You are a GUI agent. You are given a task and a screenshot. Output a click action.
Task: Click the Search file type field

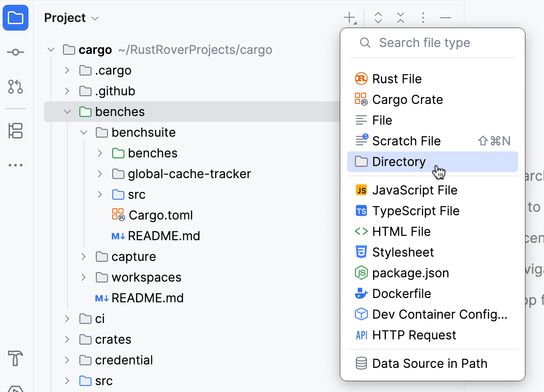coord(424,43)
